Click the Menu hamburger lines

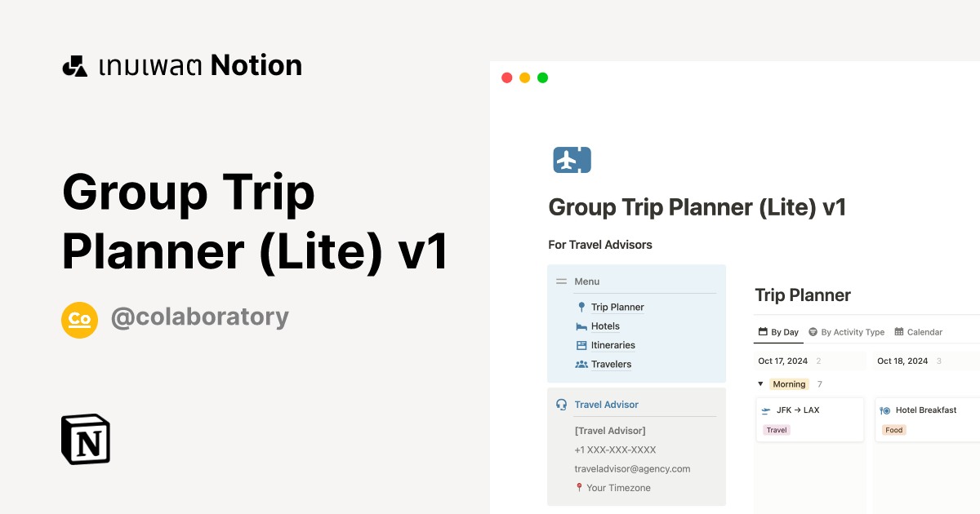pyautogui.click(x=561, y=281)
